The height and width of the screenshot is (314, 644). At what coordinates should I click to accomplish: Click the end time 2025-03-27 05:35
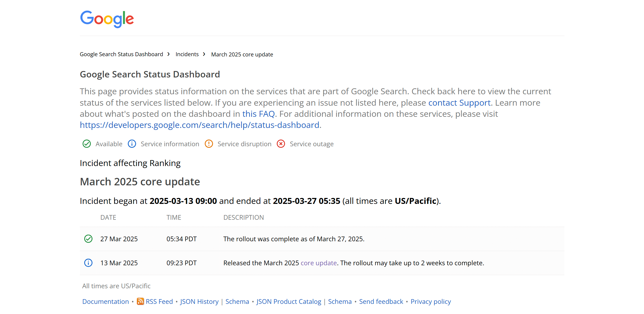[x=306, y=201]
